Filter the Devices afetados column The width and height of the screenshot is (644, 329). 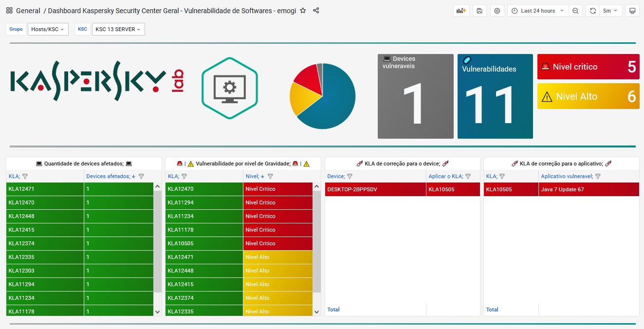141,177
